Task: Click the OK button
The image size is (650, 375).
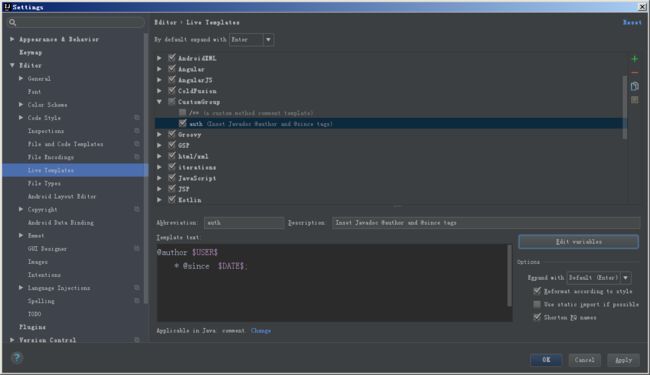Action: tap(546, 360)
